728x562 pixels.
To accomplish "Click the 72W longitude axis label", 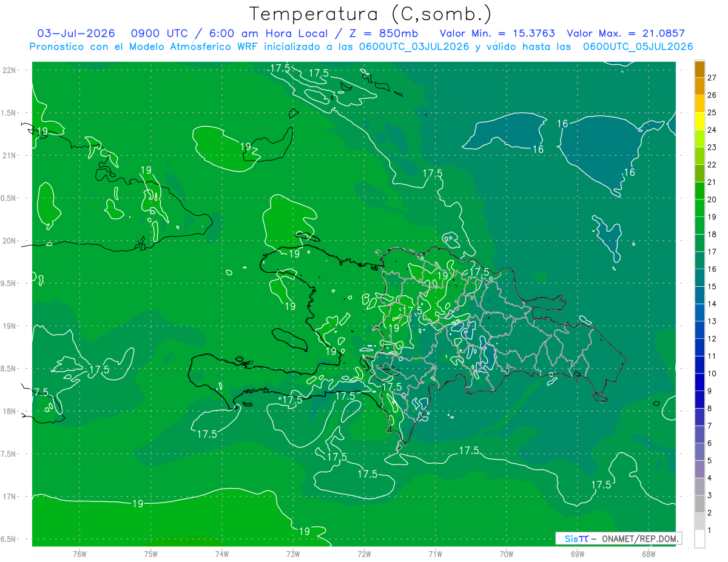I will (x=365, y=554).
